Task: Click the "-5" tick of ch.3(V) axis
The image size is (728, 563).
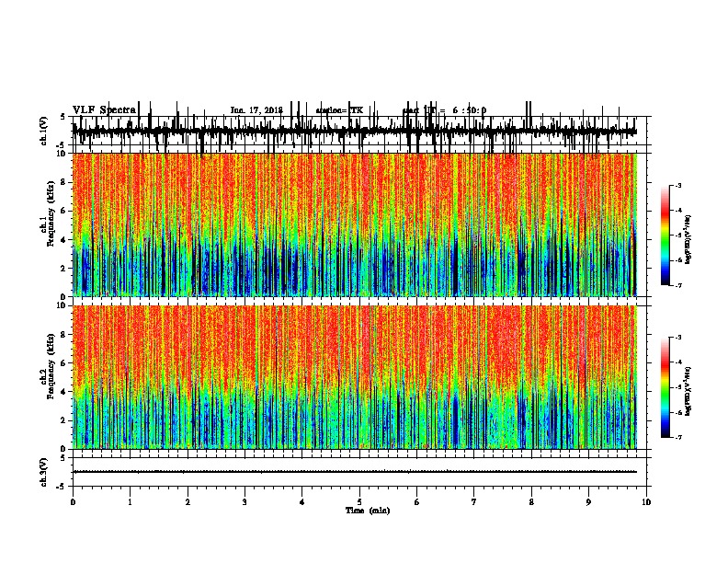Action: coord(63,487)
